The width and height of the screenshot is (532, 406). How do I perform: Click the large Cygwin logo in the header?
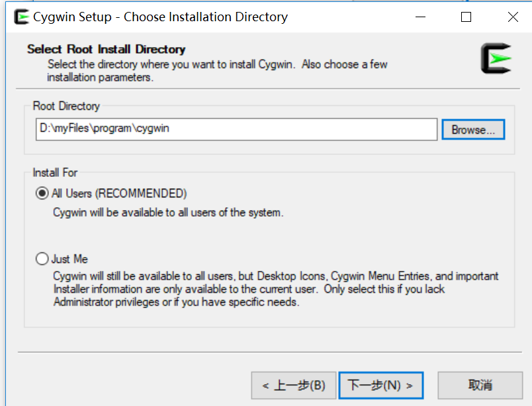click(x=496, y=59)
